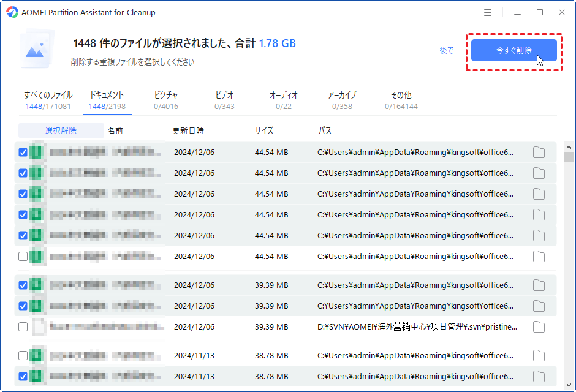This screenshot has height=392, width=576.
Task: Select the checkbox for the D:\SVN duplicate file
Action: 23,326
